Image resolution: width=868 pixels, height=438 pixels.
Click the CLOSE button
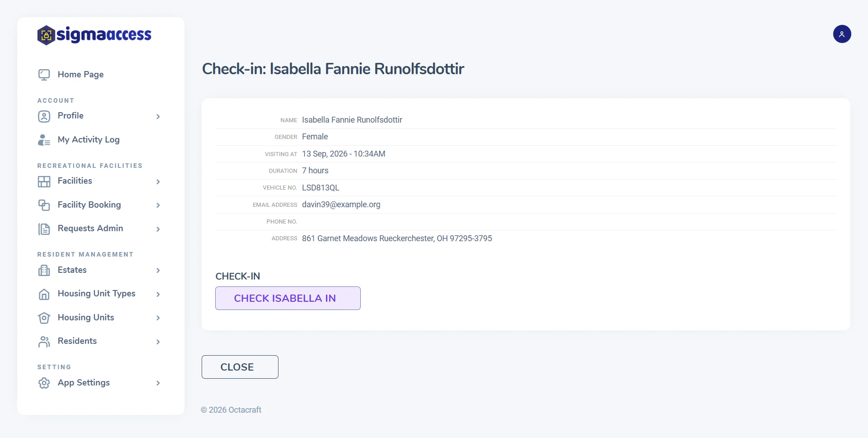(x=240, y=367)
